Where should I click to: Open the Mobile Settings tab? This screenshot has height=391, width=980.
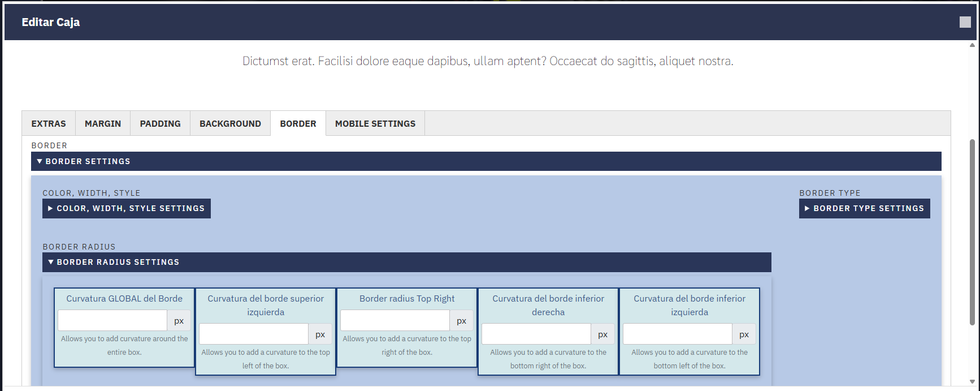pyautogui.click(x=375, y=123)
